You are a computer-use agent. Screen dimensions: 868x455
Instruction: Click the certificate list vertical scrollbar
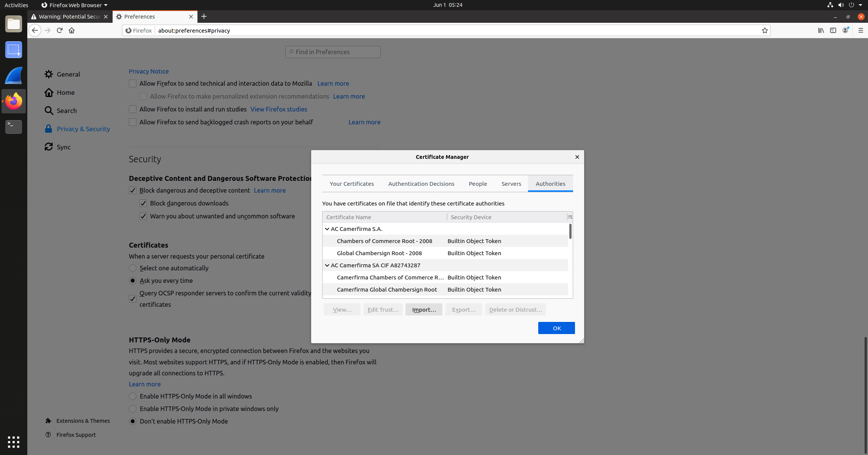pos(570,231)
